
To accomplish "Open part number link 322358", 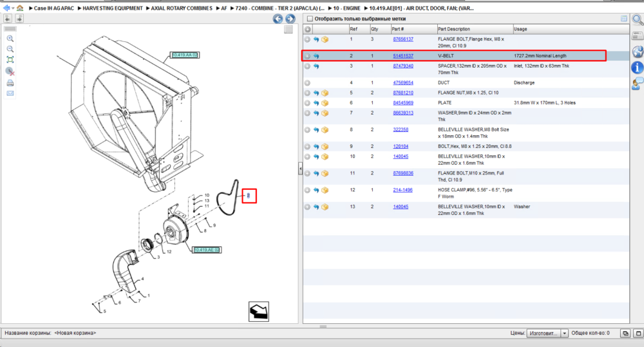I will pyautogui.click(x=401, y=130).
